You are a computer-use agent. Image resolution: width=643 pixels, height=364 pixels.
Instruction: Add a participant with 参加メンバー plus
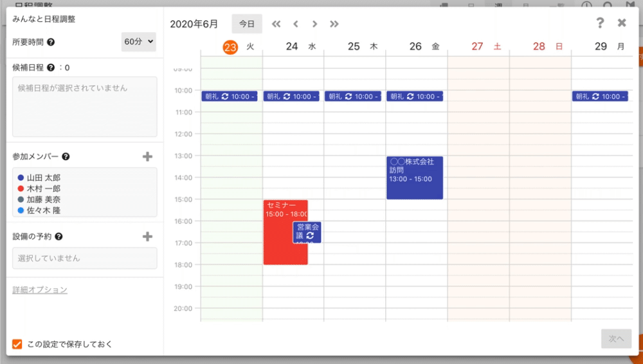pyautogui.click(x=147, y=156)
